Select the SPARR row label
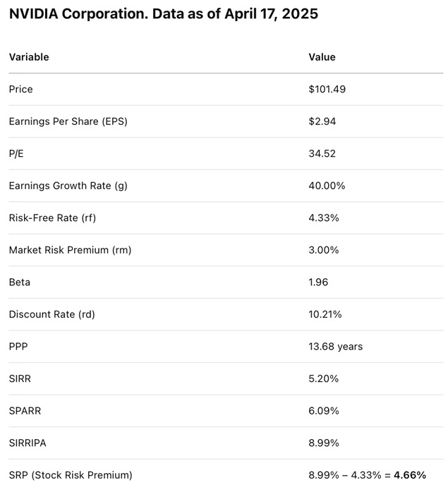This screenshot has width=448, height=490. tap(25, 410)
